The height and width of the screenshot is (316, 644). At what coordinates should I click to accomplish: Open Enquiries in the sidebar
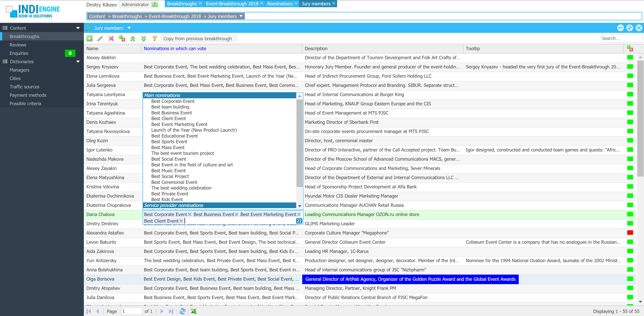pos(19,53)
